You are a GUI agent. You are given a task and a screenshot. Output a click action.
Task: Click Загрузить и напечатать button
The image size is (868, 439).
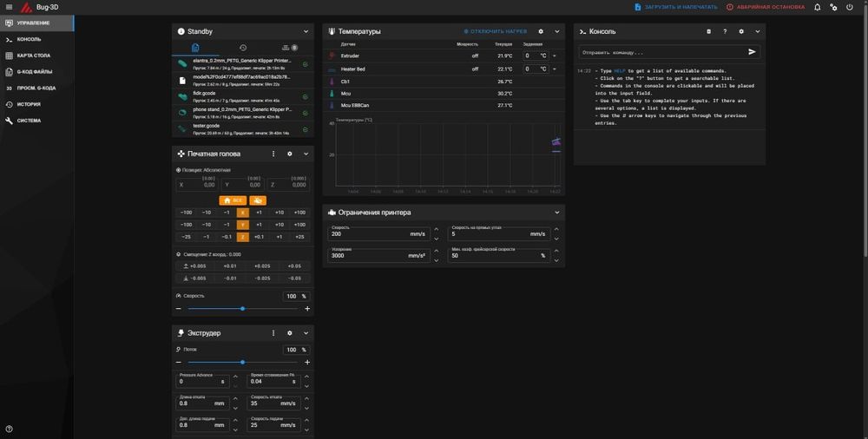pyautogui.click(x=676, y=7)
